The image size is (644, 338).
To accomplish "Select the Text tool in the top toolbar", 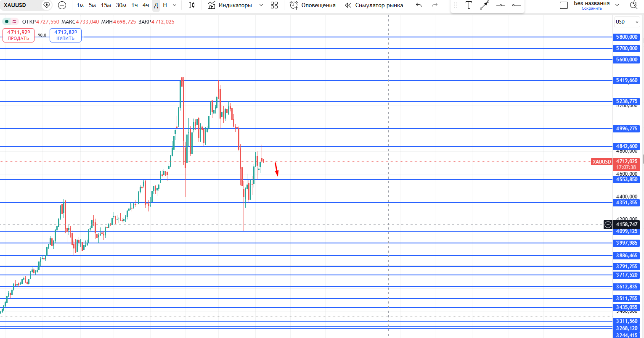I will (x=469, y=5).
